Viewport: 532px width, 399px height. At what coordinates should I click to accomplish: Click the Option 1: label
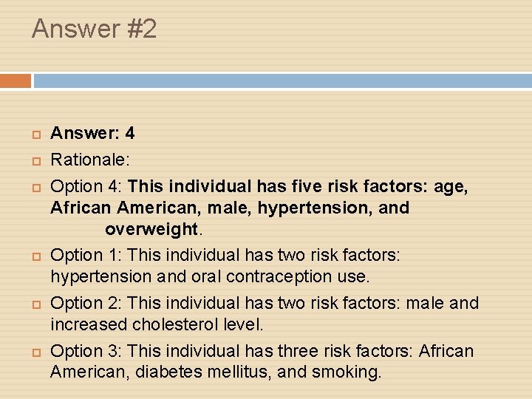pyautogui.click(x=86, y=255)
